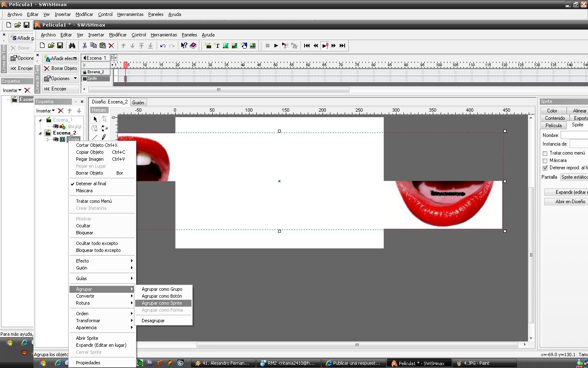The height and width of the screenshot is (368, 588).
Task: Click red X delete icon in Esquema panel
Action: [60, 111]
